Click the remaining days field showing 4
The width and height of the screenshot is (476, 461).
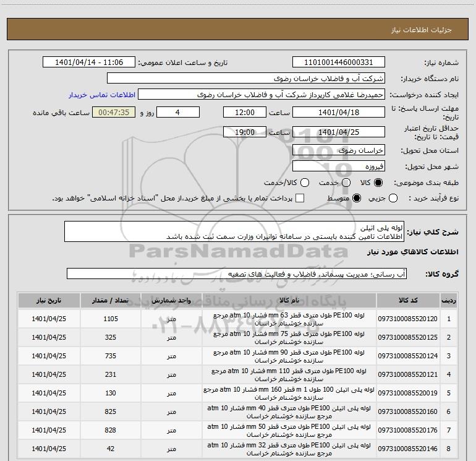(x=178, y=112)
